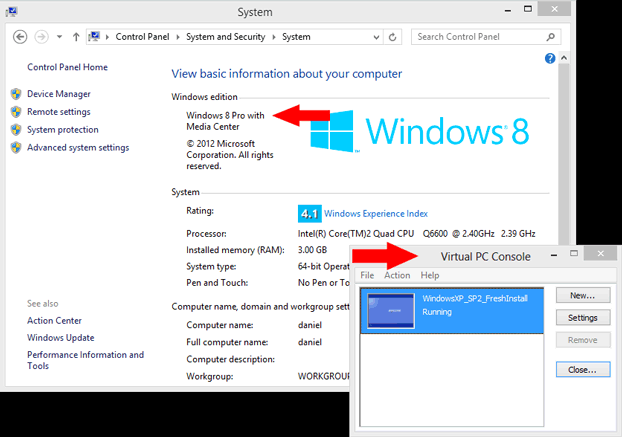Click the Running status text

pos(437,312)
